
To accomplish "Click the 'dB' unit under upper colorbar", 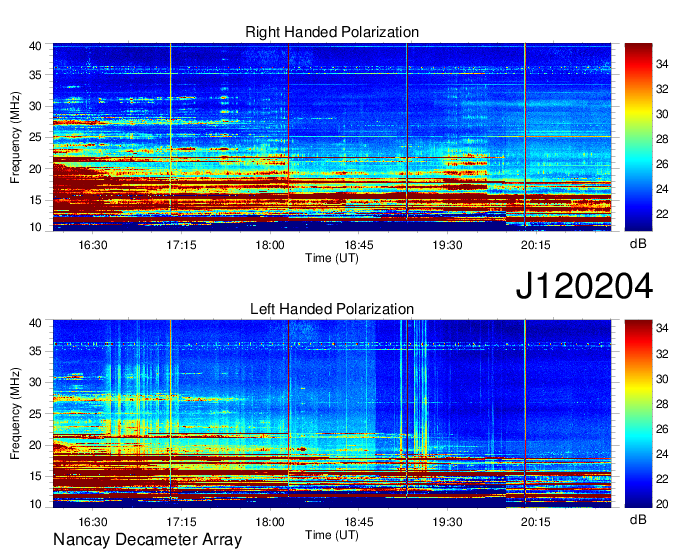I will (638, 244).
